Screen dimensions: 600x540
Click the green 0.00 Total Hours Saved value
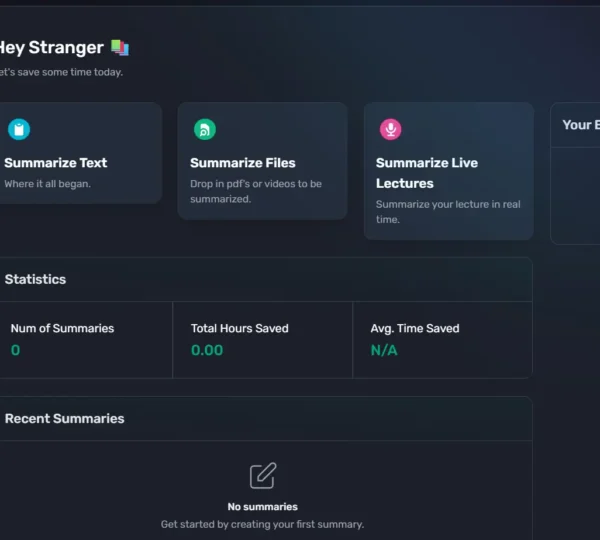pos(207,350)
